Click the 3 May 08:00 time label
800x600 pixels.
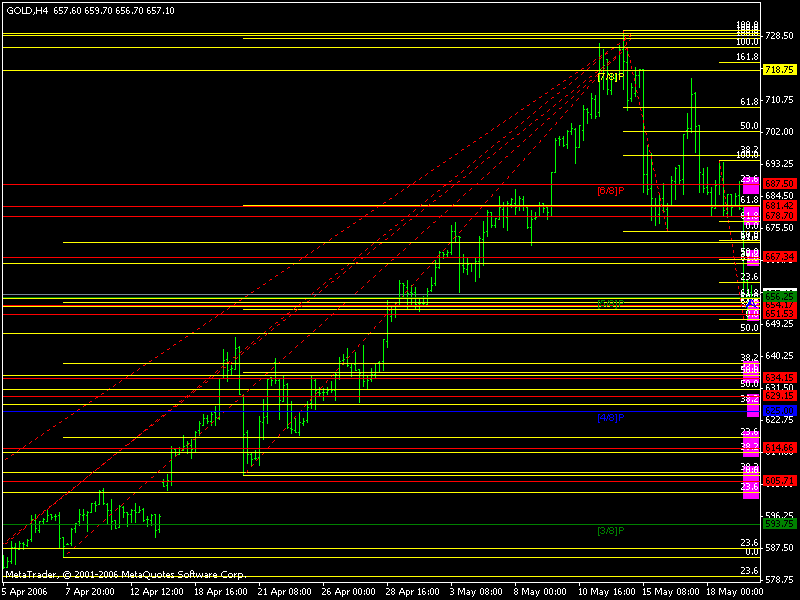[476, 592]
